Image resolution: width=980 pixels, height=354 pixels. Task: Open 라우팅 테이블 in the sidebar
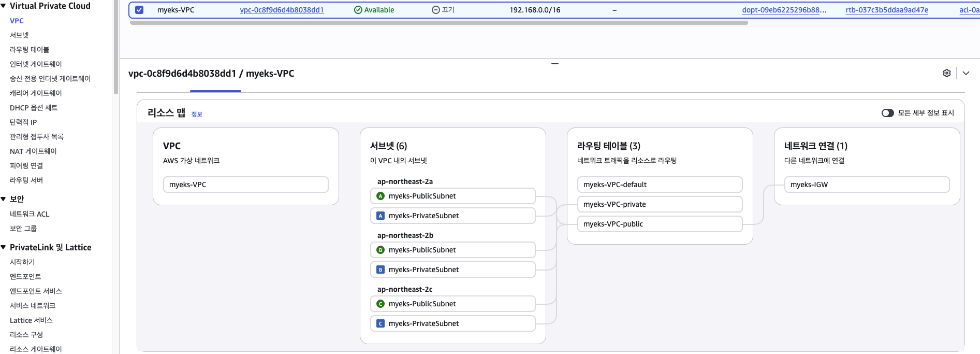pyautogui.click(x=30, y=50)
